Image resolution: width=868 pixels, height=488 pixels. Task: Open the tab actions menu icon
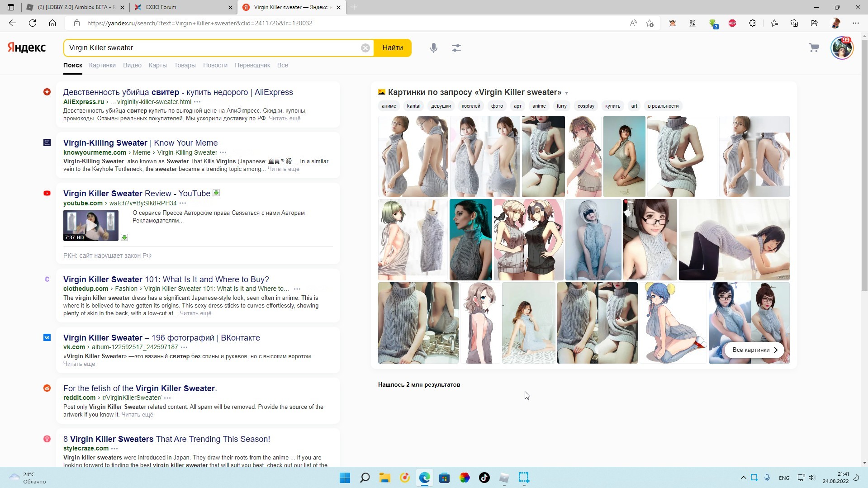click(x=11, y=7)
